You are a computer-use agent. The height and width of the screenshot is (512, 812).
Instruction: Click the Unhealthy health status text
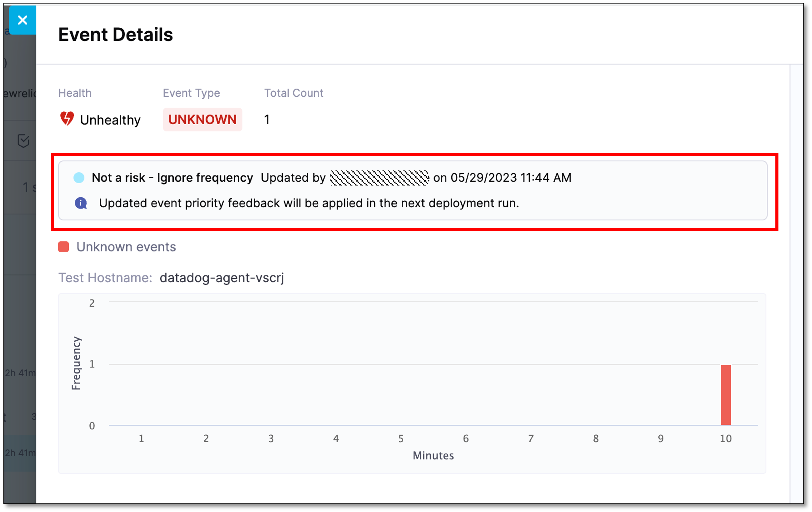pyautogui.click(x=110, y=120)
